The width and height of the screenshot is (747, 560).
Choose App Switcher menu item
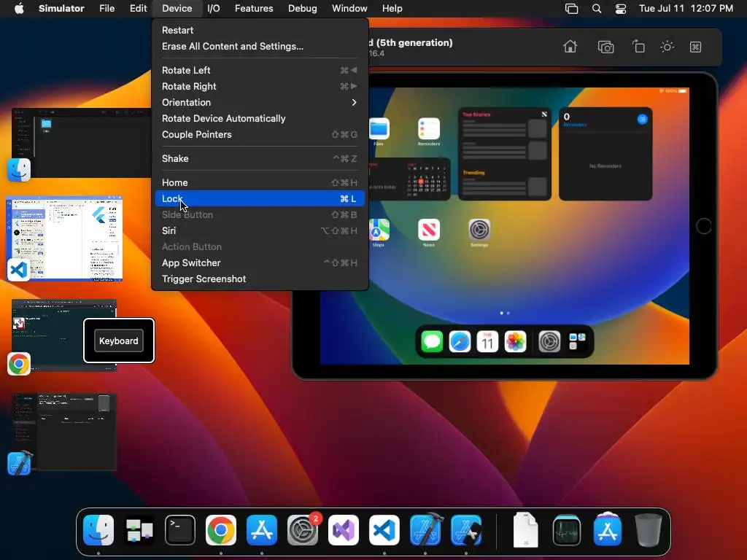[x=260, y=262]
